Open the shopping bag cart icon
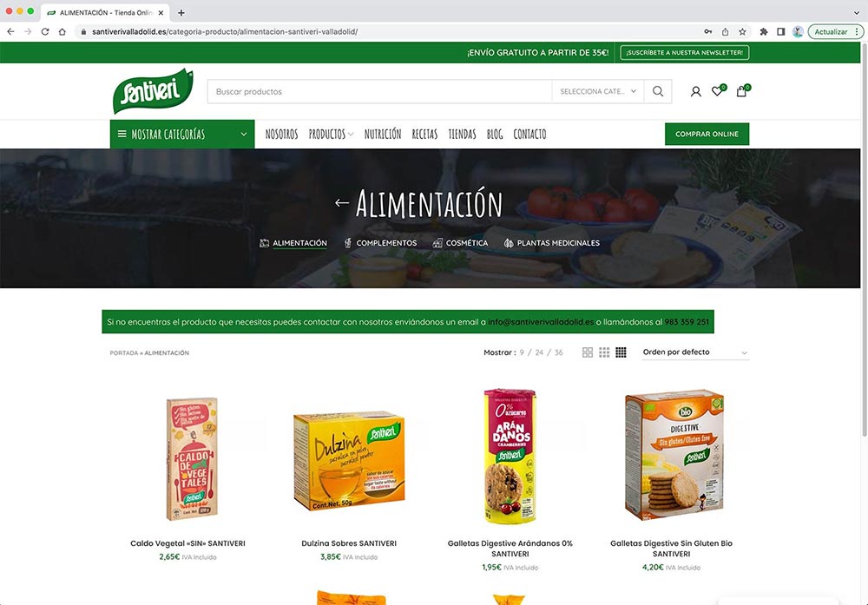 click(741, 91)
